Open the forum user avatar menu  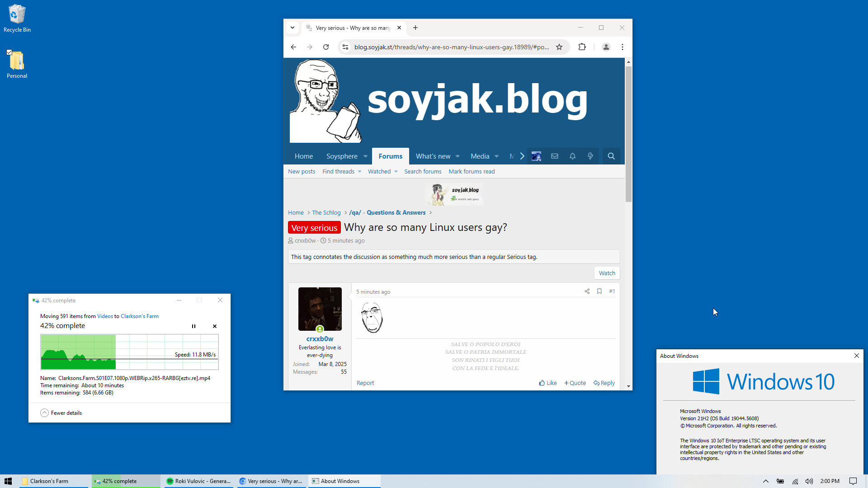pyautogui.click(x=537, y=156)
